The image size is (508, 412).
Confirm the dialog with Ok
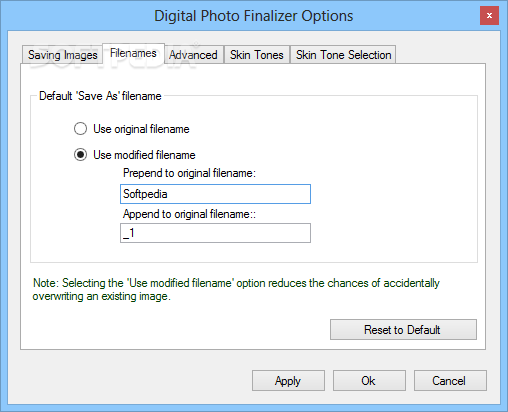(369, 380)
